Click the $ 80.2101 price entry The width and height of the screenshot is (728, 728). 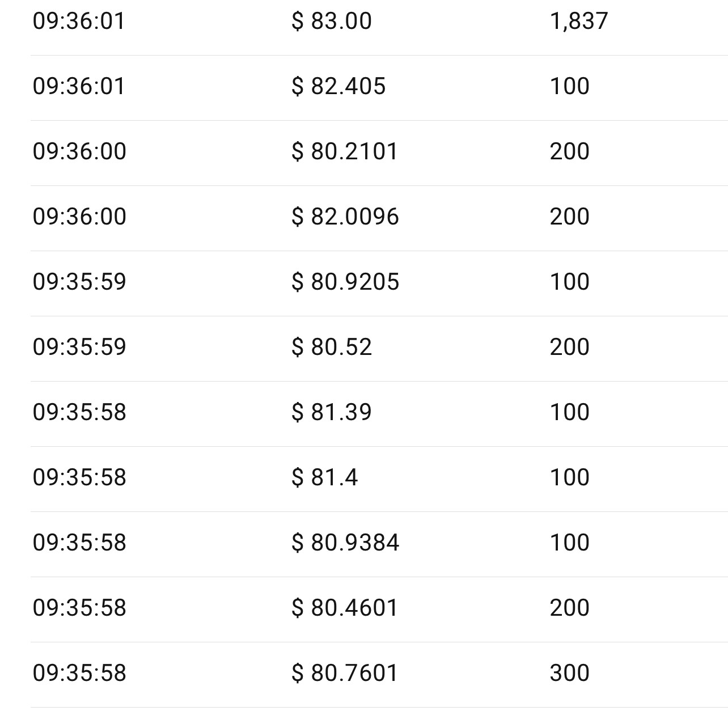(x=345, y=152)
